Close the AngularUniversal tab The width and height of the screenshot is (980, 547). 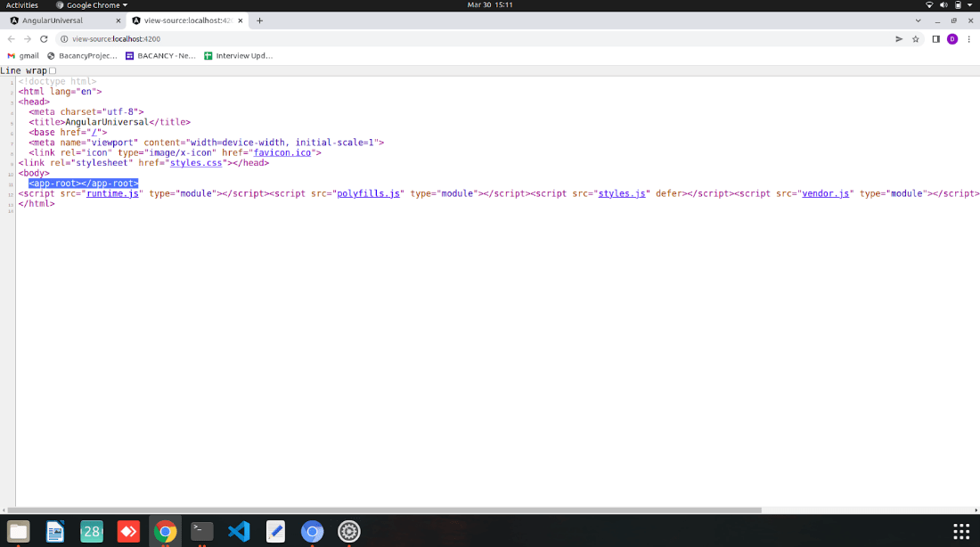[x=118, y=20]
